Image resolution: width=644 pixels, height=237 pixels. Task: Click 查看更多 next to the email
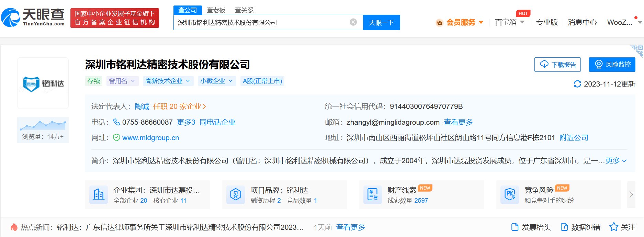(x=458, y=122)
